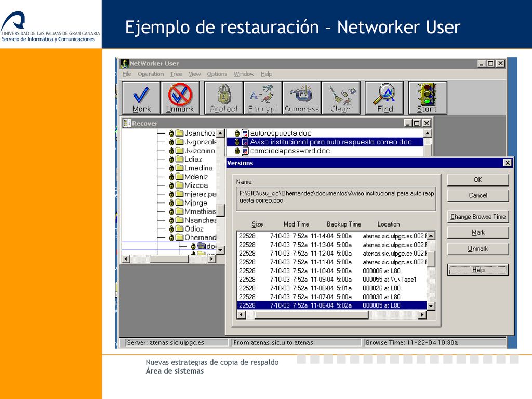Image resolution: width=532 pixels, height=399 pixels.
Task: Click the Start traffic light icon
Action: 428,98
